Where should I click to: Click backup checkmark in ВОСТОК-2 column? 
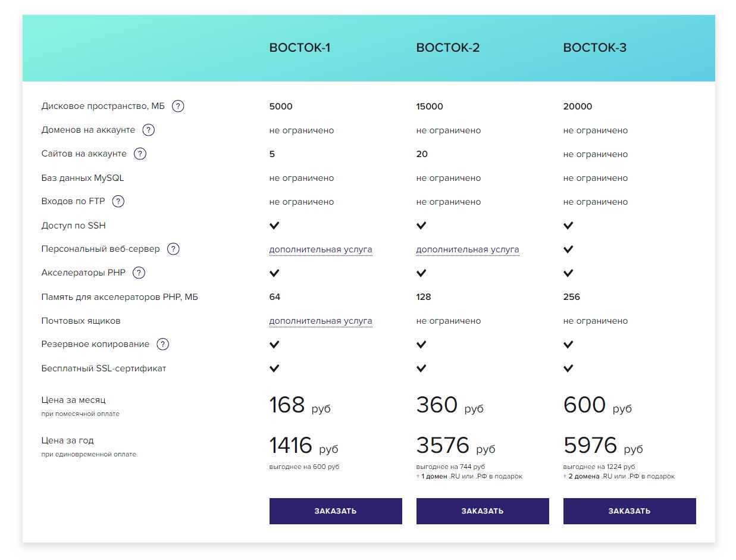[x=421, y=345]
